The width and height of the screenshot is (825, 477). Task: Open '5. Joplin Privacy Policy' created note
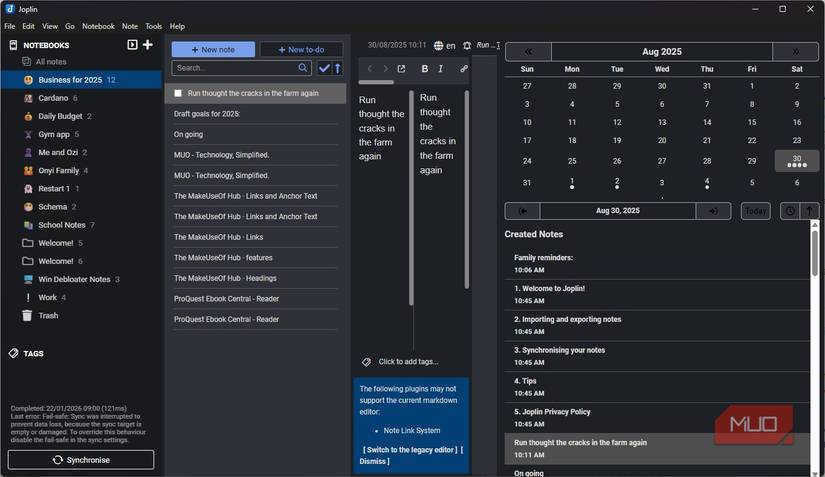pyautogui.click(x=657, y=418)
